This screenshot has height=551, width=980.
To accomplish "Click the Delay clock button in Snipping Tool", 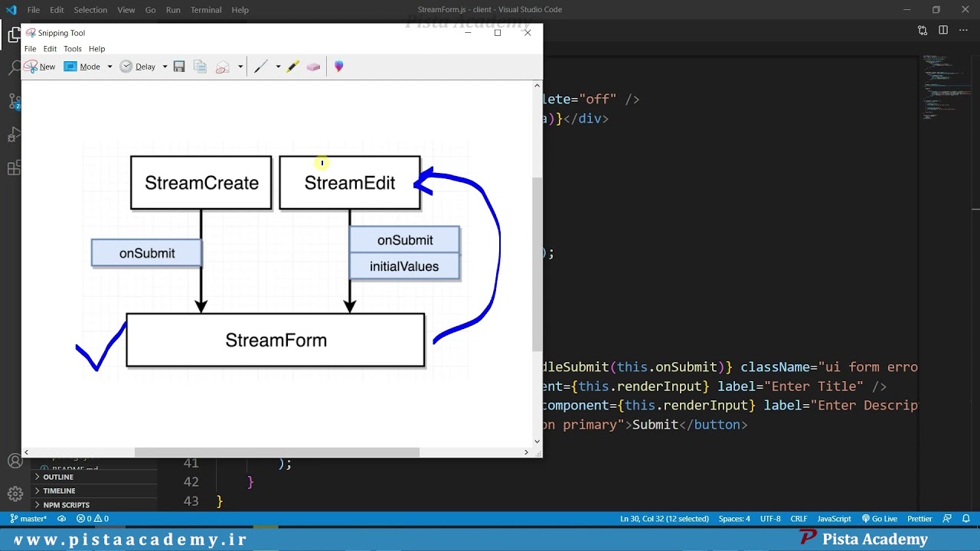I will [x=138, y=67].
